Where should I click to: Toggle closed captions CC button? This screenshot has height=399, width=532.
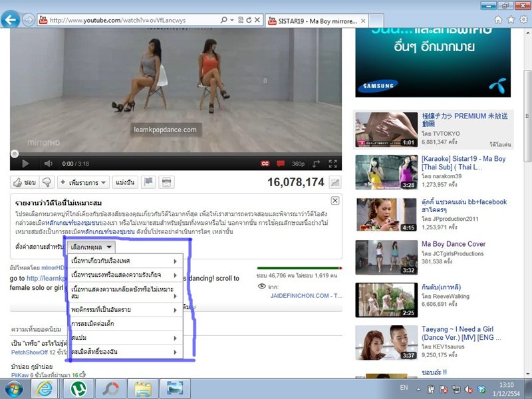[x=265, y=164]
